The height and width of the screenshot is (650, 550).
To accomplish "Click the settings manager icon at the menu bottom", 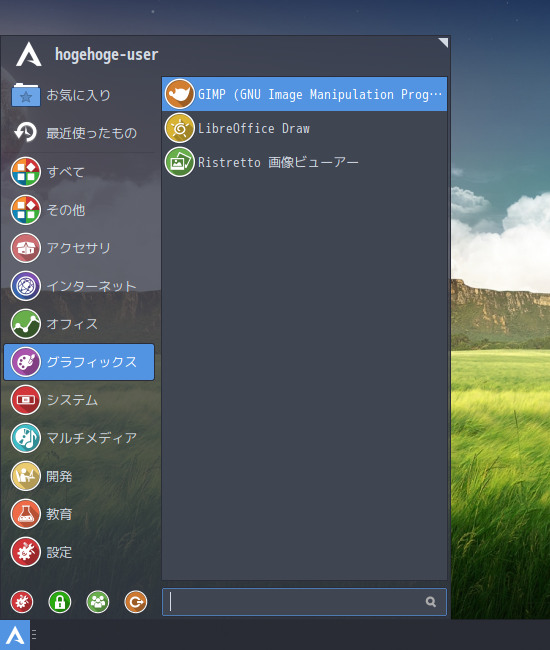I will 22,601.
